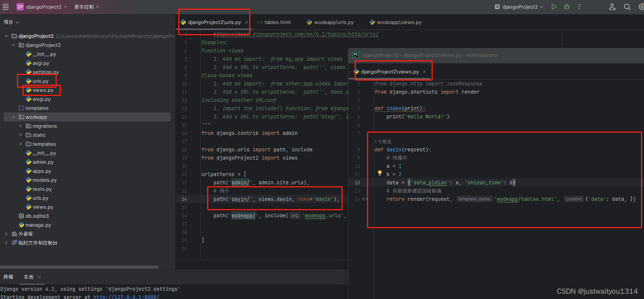644x299 pixels.
Task: Select the 终端 terminal tool window tab
Action: (8, 277)
